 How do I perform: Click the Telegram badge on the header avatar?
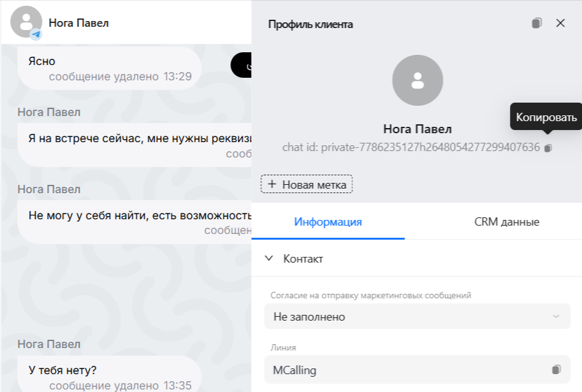pos(37,34)
